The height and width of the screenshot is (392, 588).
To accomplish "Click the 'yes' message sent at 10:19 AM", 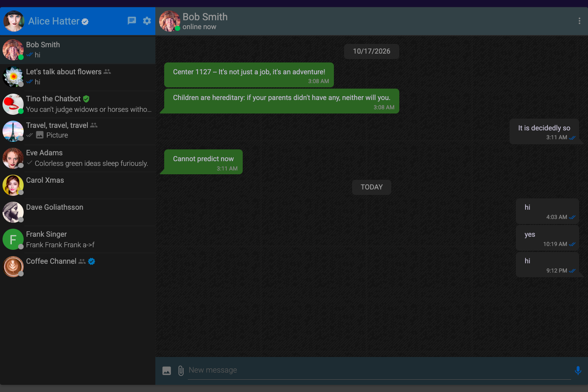I will 547,238.
